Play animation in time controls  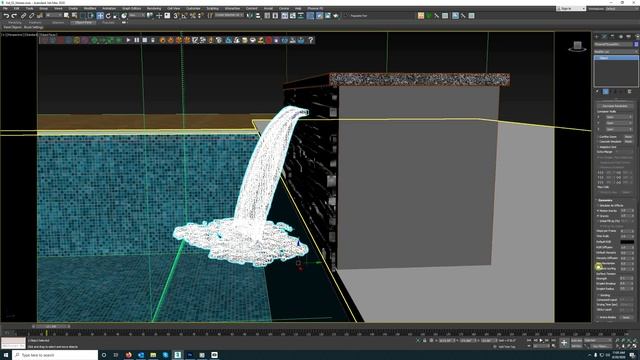(x=541, y=340)
